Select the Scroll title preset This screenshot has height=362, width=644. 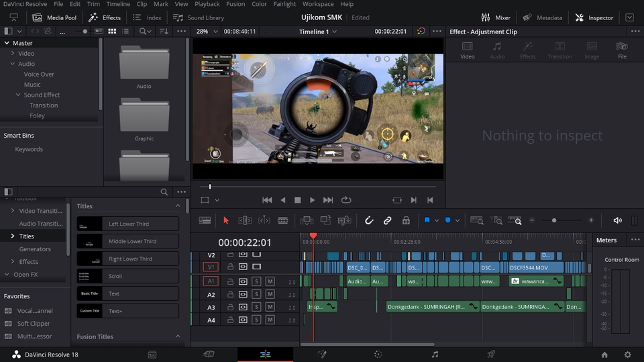127,276
